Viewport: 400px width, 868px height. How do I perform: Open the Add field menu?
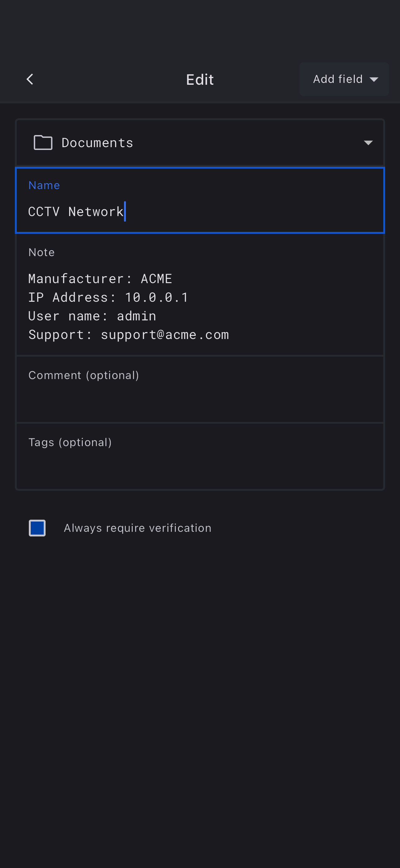(x=344, y=79)
